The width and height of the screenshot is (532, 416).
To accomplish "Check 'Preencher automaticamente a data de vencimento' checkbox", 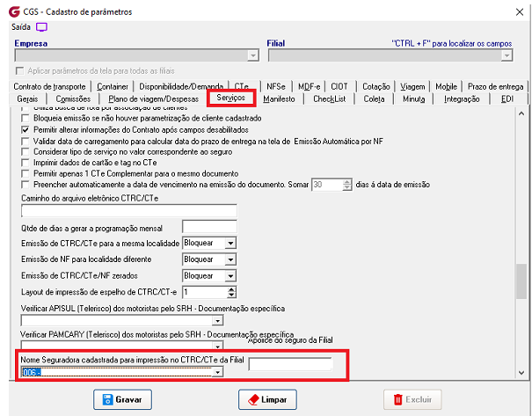I will [x=26, y=185].
